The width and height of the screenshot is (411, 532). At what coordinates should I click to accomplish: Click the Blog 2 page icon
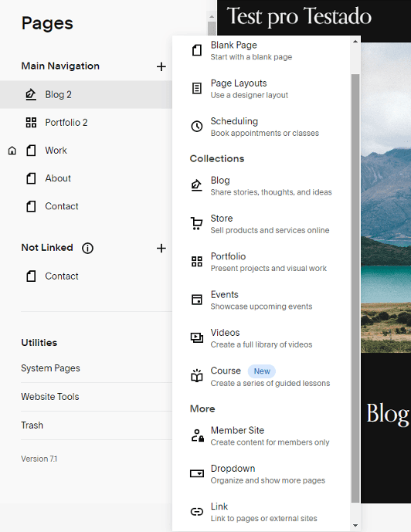pos(31,95)
